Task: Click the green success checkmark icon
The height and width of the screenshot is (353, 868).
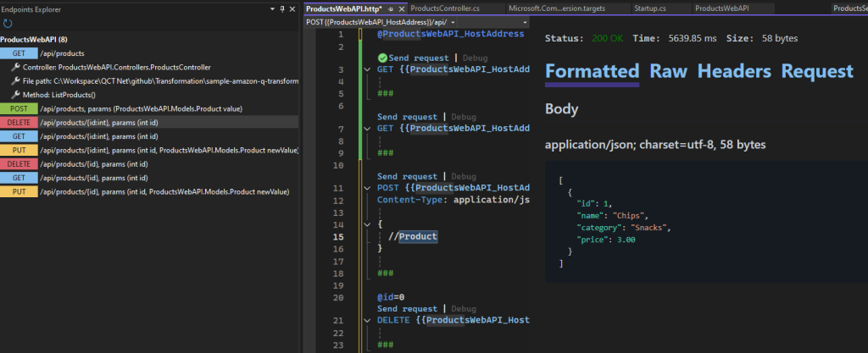Action: point(382,58)
